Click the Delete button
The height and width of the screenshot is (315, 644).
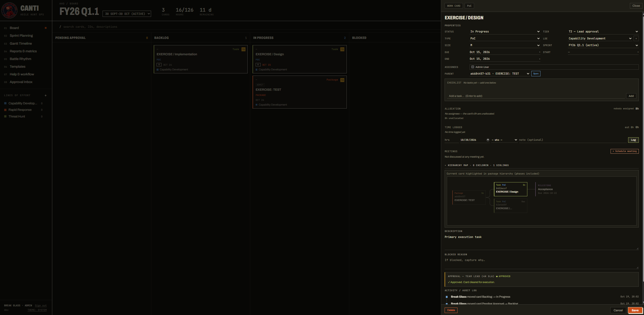point(451,310)
